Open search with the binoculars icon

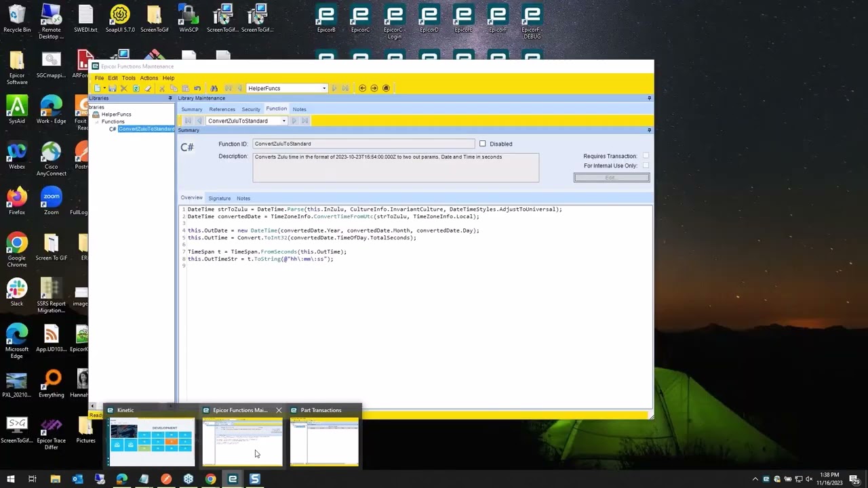coord(214,88)
